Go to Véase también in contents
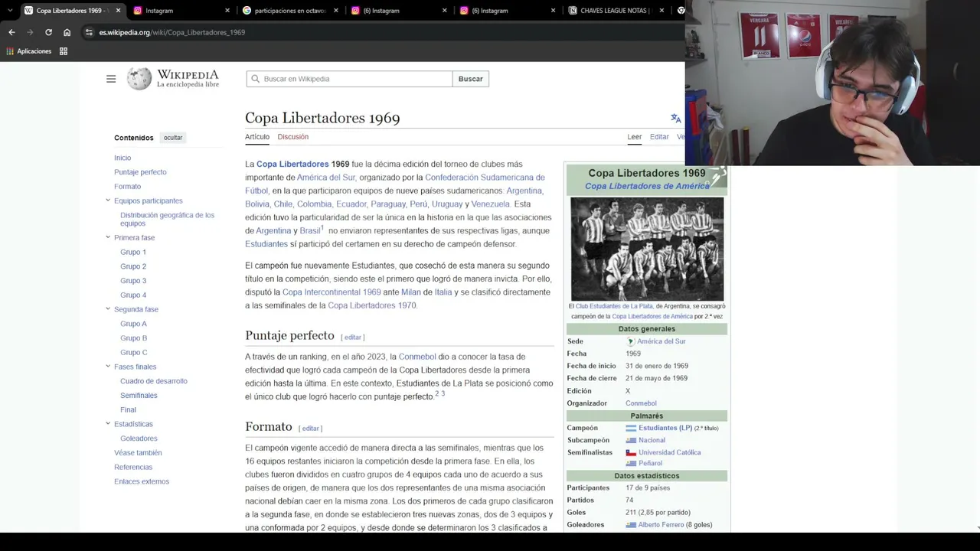 tap(138, 453)
